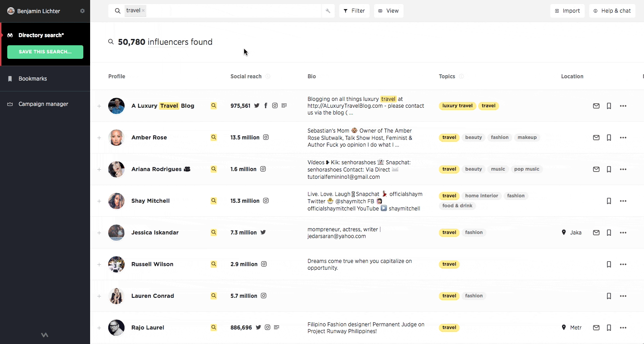Open the Filter dropdown
This screenshot has height=344, width=644.
354,10
